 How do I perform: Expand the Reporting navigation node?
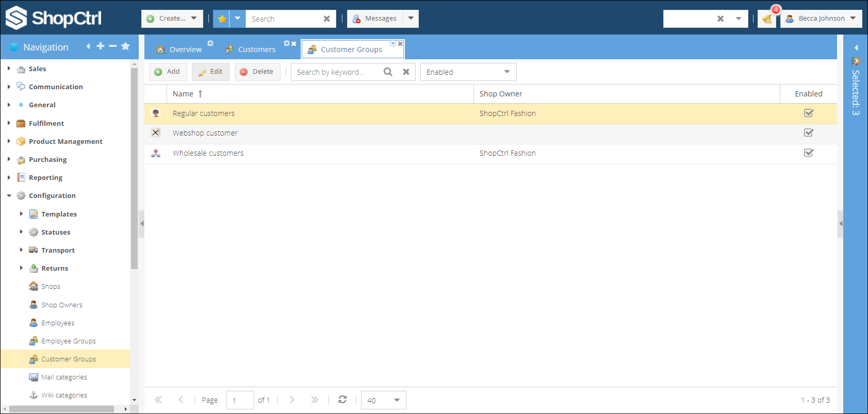[9, 177]
